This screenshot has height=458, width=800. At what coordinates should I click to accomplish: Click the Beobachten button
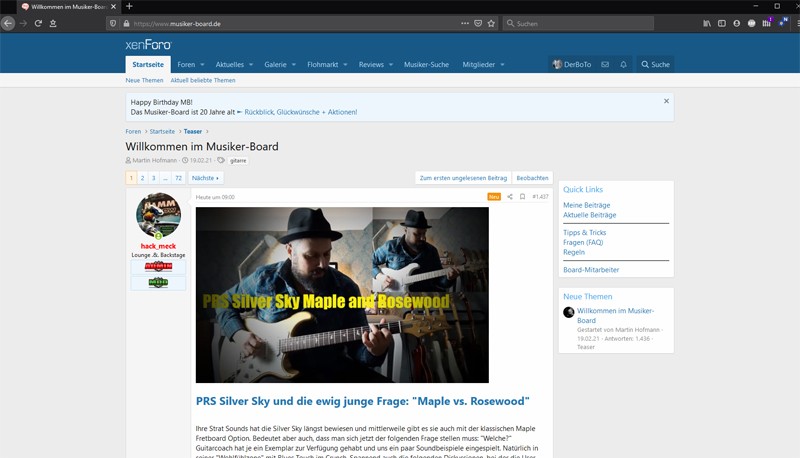pyautogui.click(x=532, y=178)
